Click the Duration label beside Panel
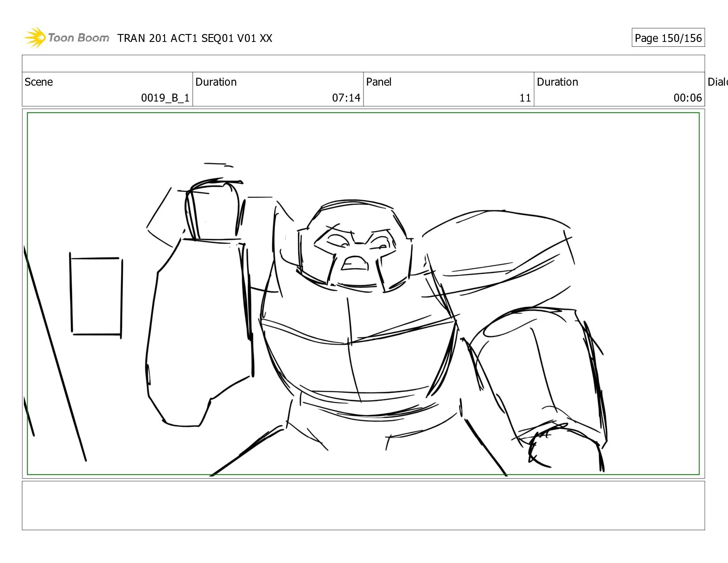The image size is (728, 563). (x=557, y=82)
